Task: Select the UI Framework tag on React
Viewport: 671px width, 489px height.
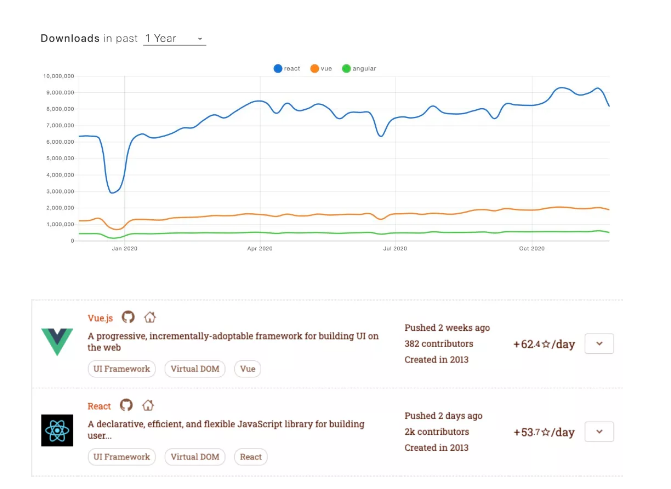Action: [122, 457]
